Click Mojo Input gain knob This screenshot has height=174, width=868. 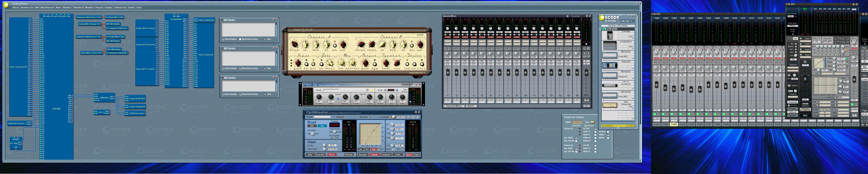pos(298,63)
